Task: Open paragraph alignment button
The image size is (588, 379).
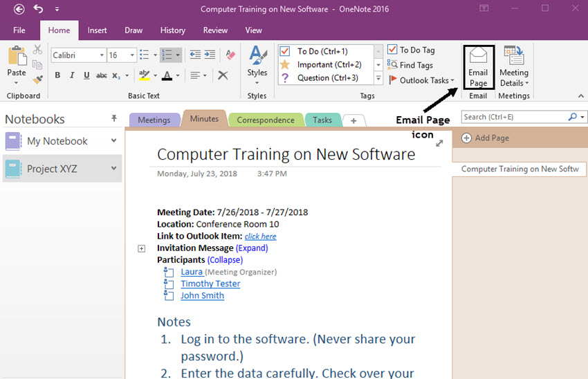Action: [x=199, y=75]
